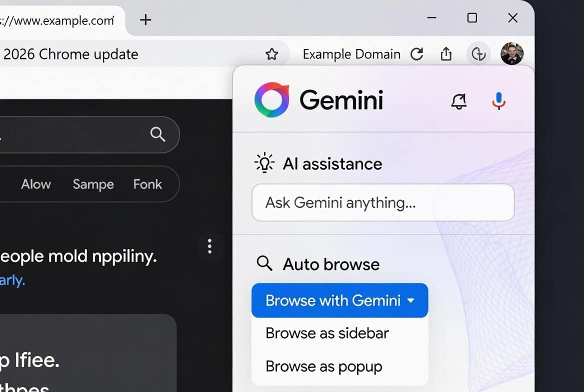Choose Browse as sidebar
Image resolution: width=584 pixels, height=392 pixels.
click(x=326, y=333)
